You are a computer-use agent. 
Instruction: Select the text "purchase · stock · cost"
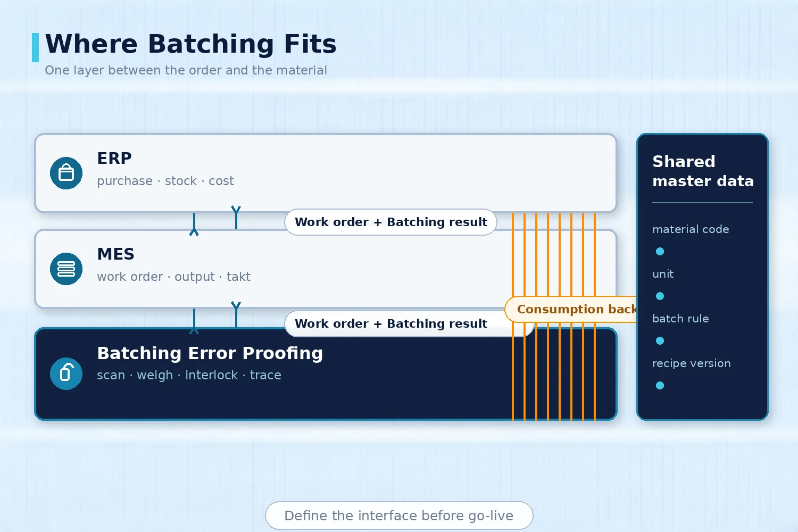click(x=165, y=181)
